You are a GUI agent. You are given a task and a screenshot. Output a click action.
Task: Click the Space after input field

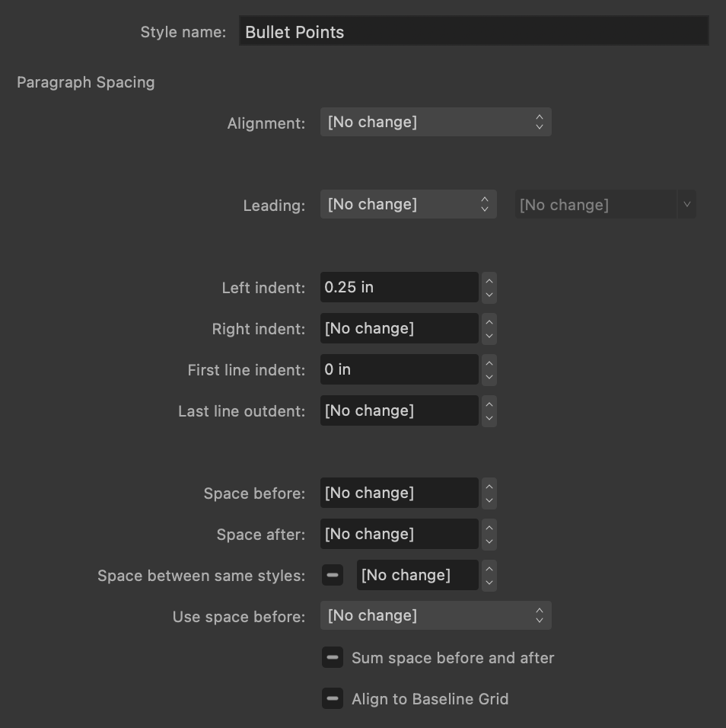(399, 534)
